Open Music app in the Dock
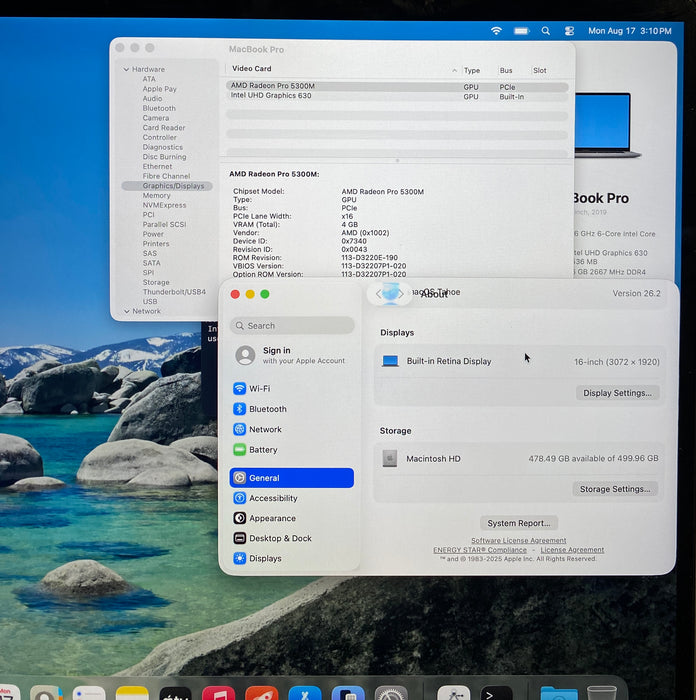The image size is (696, 700). [x=218, y=693]
